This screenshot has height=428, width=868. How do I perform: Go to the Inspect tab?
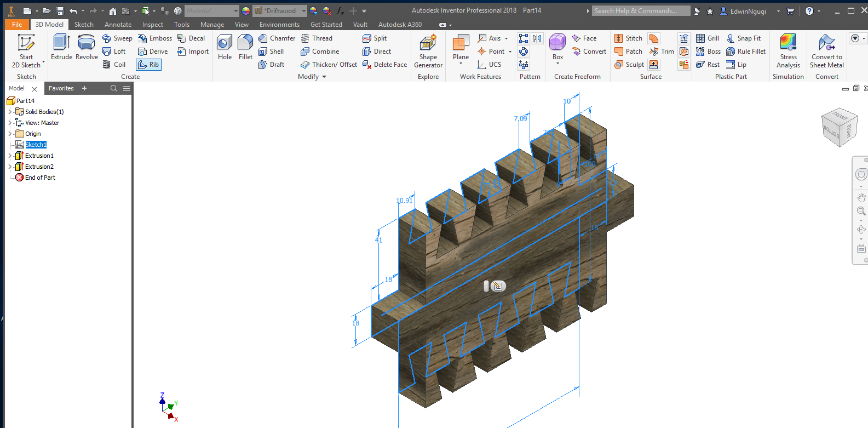tap(152, 25)
